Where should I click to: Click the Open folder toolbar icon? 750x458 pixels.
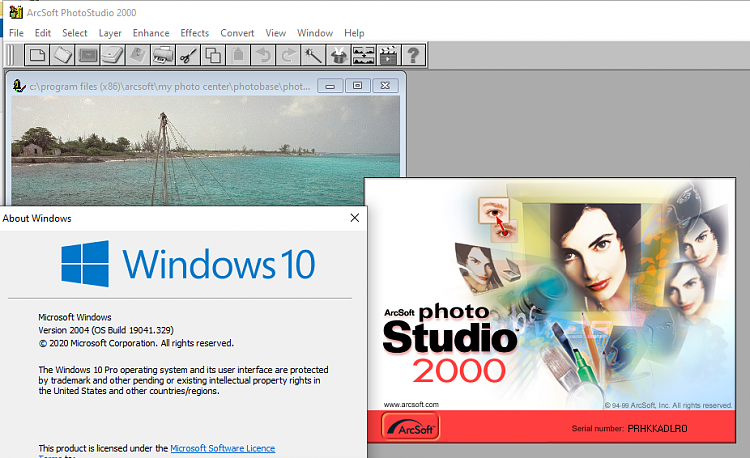point(62,55)
